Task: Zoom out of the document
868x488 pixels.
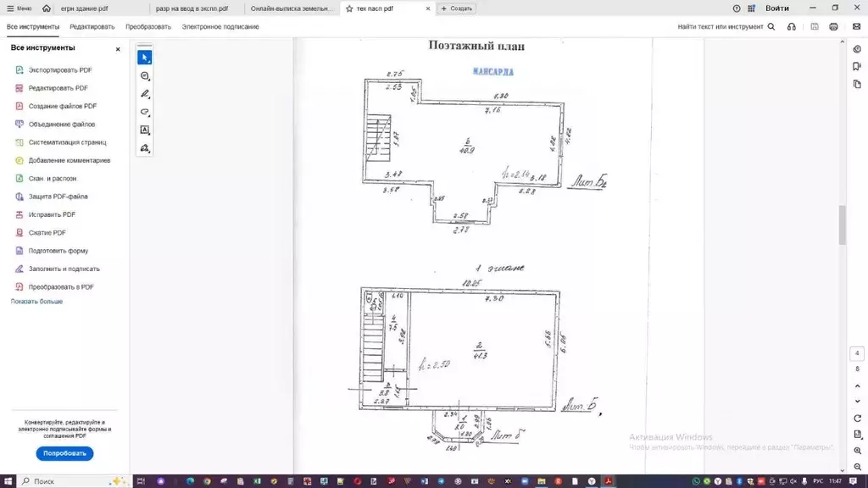Action: pyautogui.click(x=858, y=467)
